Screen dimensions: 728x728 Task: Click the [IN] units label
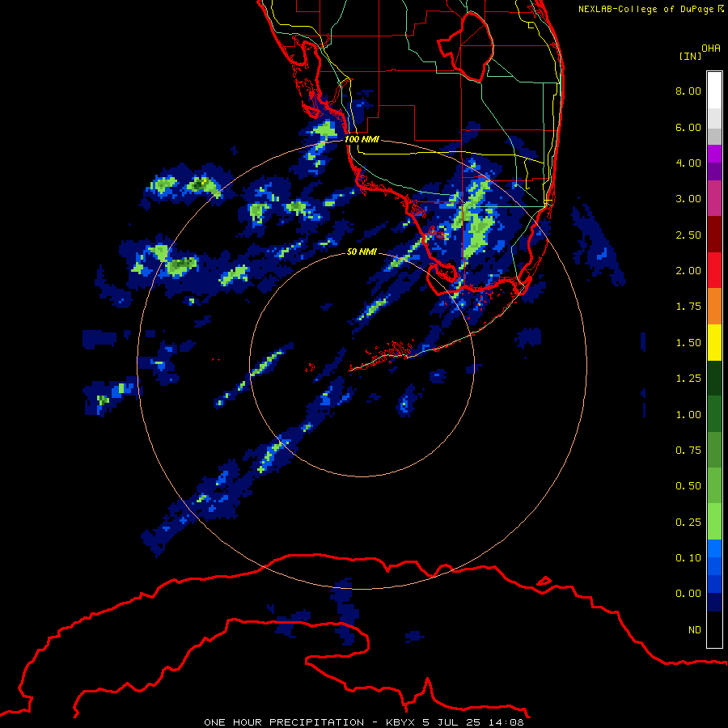point(691,56)
